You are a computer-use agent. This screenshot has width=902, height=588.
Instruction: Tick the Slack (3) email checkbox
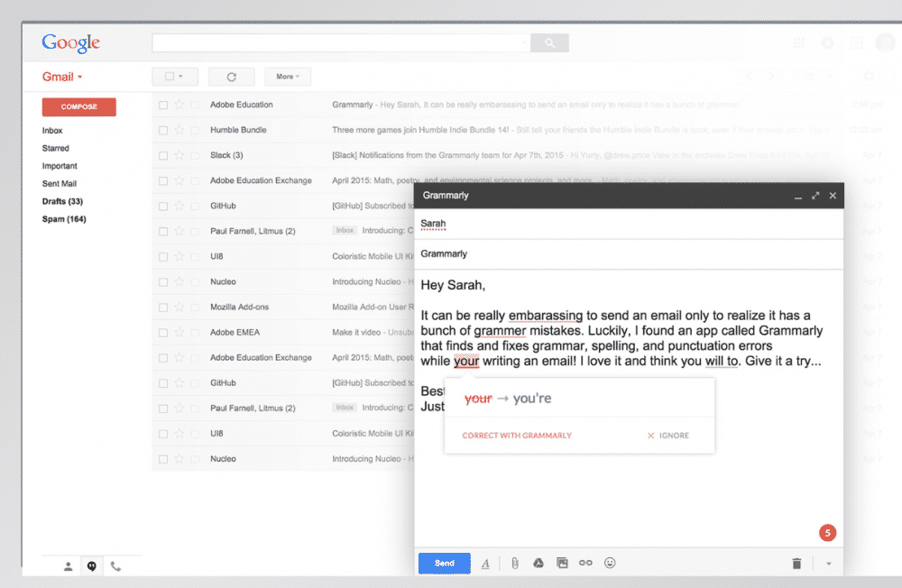(x=163, y=156)
